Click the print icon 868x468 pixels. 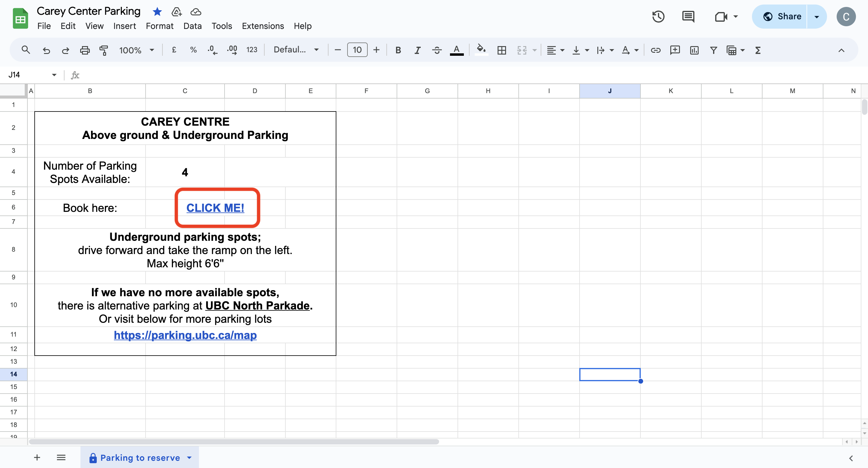(85, 50)
